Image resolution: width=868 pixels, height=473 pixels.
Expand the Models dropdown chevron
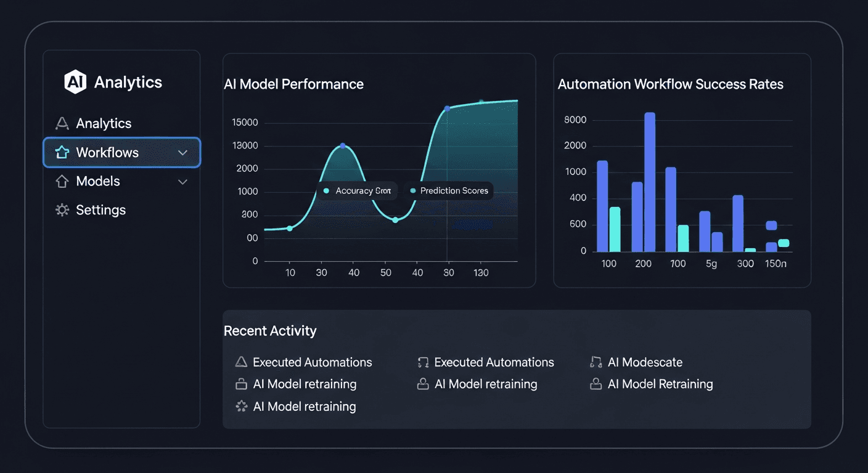(x=182, y=181)
